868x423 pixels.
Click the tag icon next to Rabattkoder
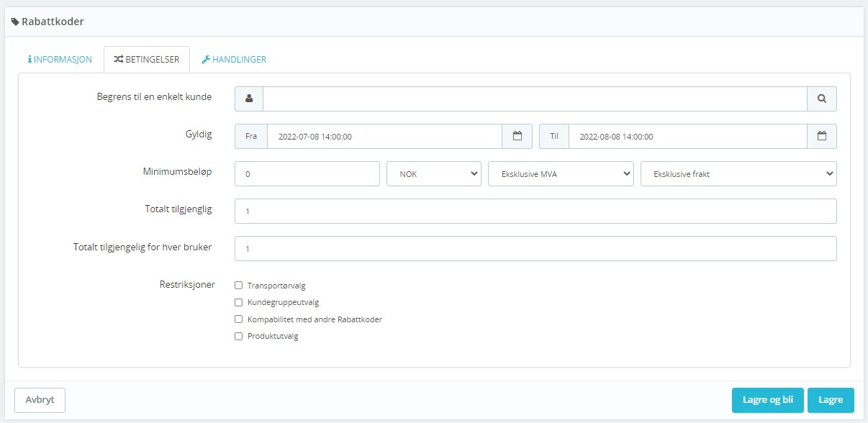click(x=15, y=22)
